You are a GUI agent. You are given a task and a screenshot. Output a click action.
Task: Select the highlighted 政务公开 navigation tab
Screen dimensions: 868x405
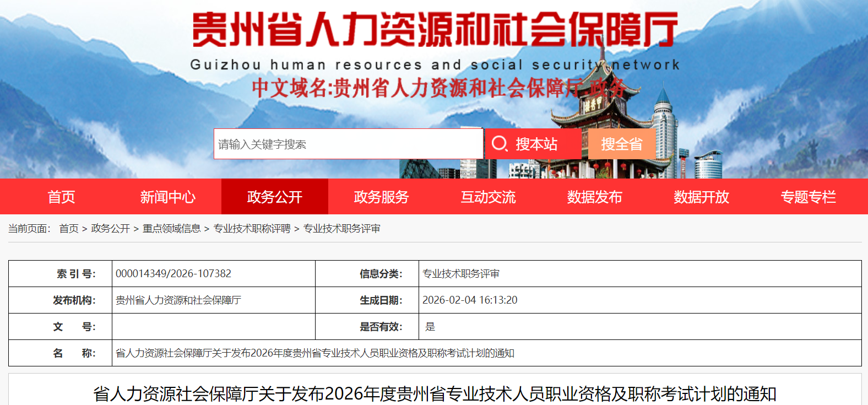coord(275,197)
